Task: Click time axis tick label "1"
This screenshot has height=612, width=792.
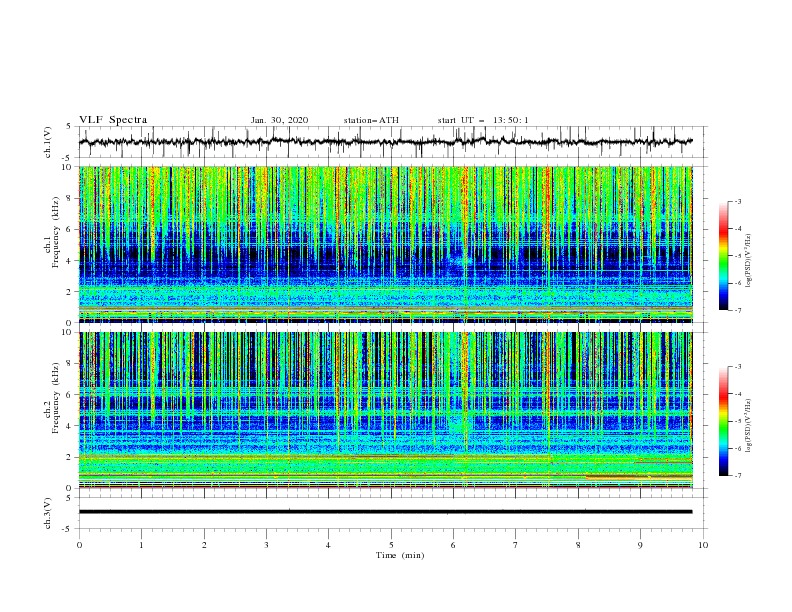Action: tap(141, 545)
